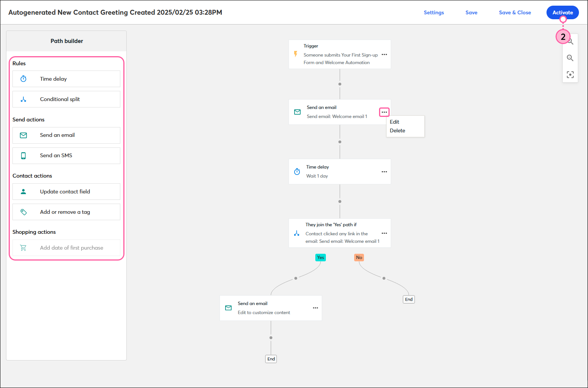Click the connector dot below the Time delay card
The width and height of the screenshot is (588, 388).
[340, 201]
